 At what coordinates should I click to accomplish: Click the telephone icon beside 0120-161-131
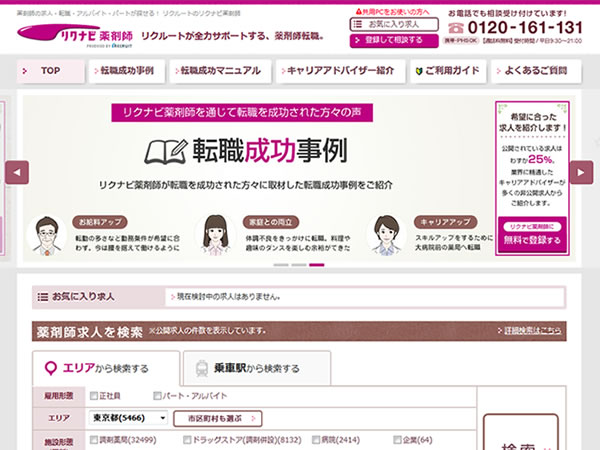[x=455, y=28]
